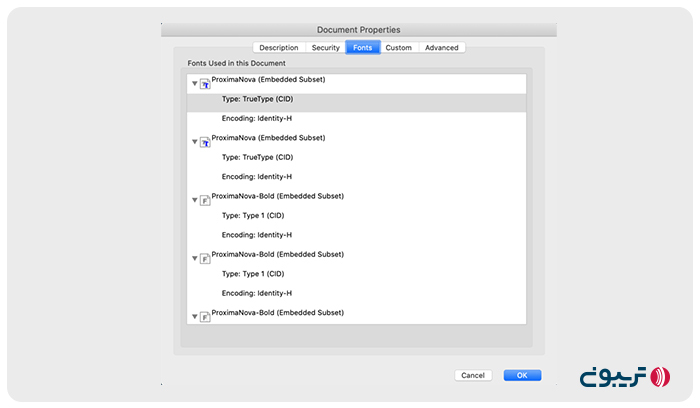700x408 pixels.
Task: Select first ProximaNova-Bold (Embedded Subset) label
Action: (278, 196)
